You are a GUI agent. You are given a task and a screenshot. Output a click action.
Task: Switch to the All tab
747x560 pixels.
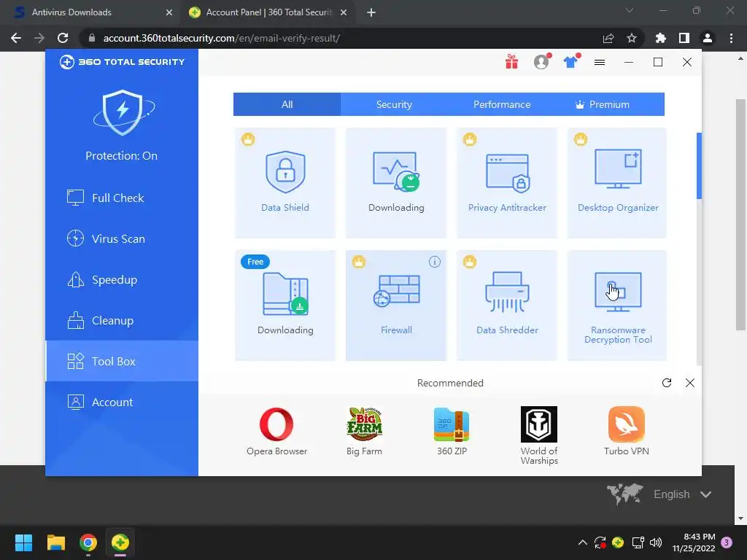coord(287,104)
